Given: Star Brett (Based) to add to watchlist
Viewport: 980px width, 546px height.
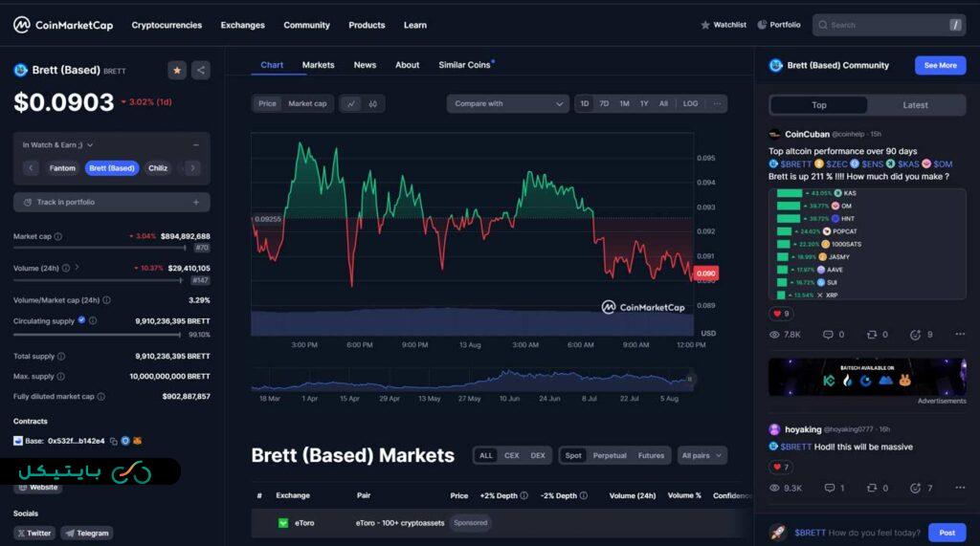Looking at the screenshot, I should [x=177, y=70].
